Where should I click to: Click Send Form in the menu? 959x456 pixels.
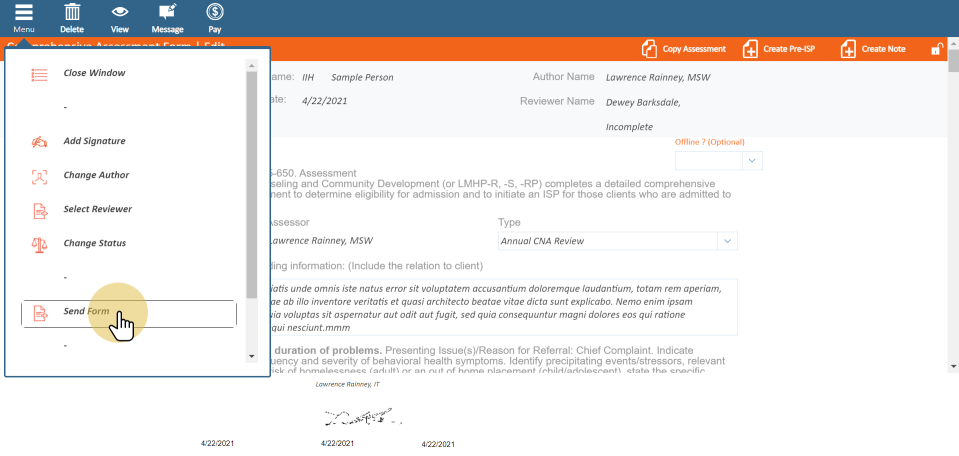[x=86, y=313]
